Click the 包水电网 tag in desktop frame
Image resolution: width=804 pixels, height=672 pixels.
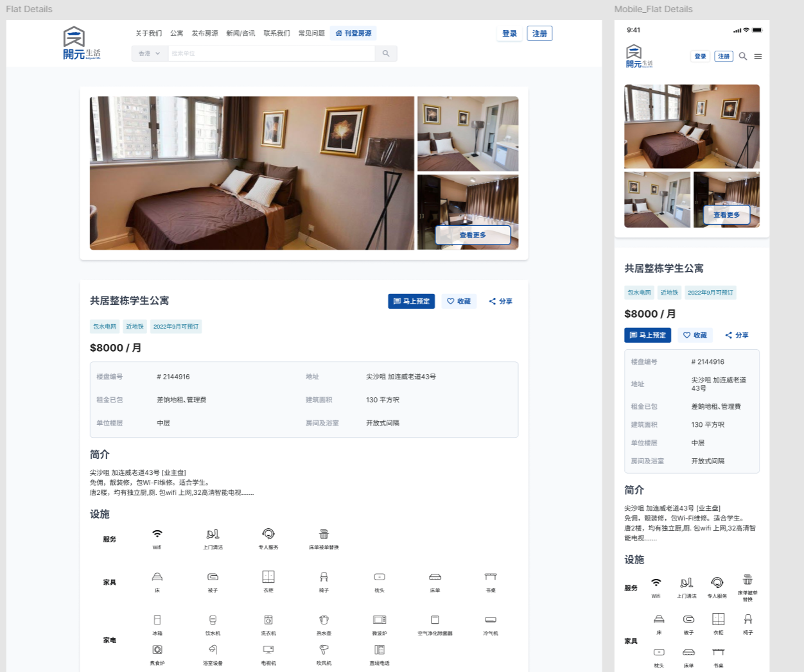[105, 327]
